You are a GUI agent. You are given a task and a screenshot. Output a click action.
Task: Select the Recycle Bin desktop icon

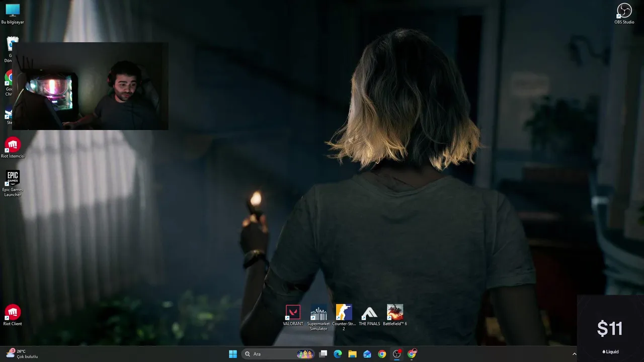click(8, 49)
